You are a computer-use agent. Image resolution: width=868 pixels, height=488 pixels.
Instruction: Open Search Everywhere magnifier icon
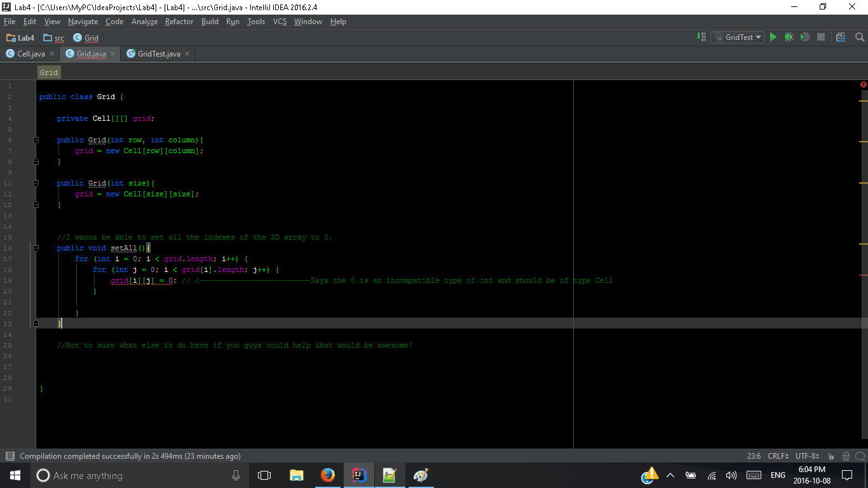[860, 37]
